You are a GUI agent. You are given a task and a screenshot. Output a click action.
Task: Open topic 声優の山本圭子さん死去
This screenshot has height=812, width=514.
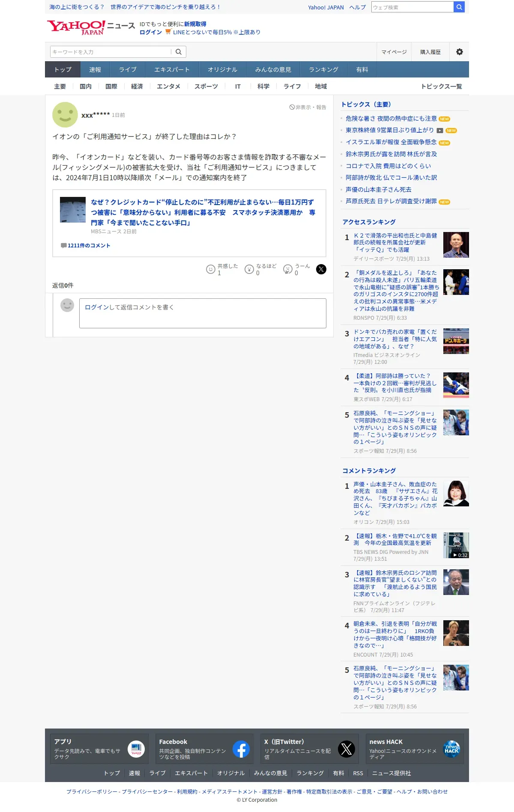click(379, 190)
